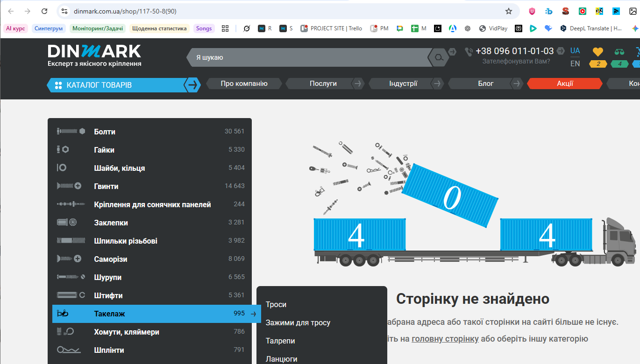The image size is (640, 364).
Task: Open the teal play triangle bookmark
Action: pyautogui.click(x=533, y=28)
